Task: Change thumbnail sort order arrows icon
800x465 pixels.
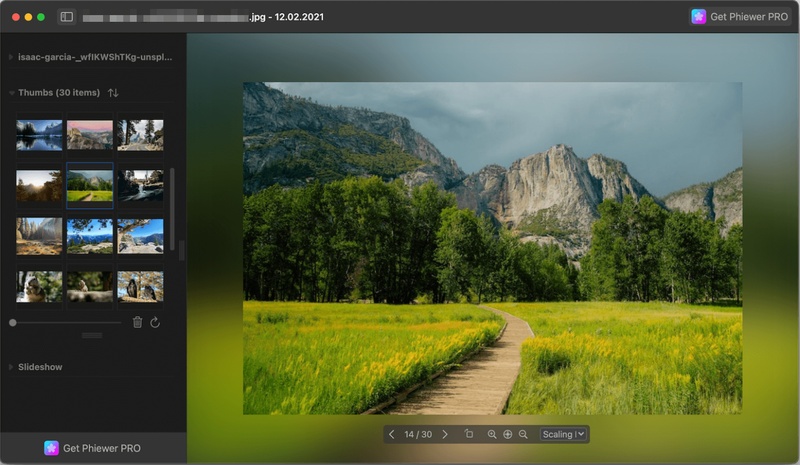Action: pos(113,93)
